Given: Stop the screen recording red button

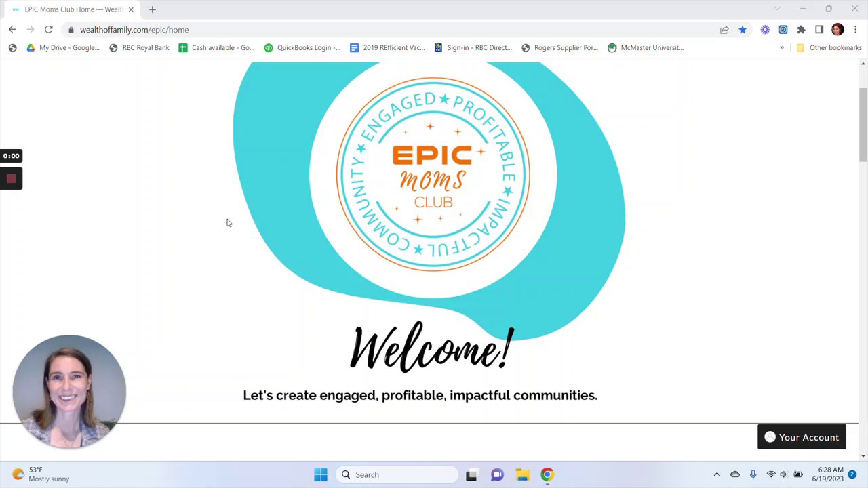Looking at the screenshot, I should pyautogui.click(x=11, y=179).
